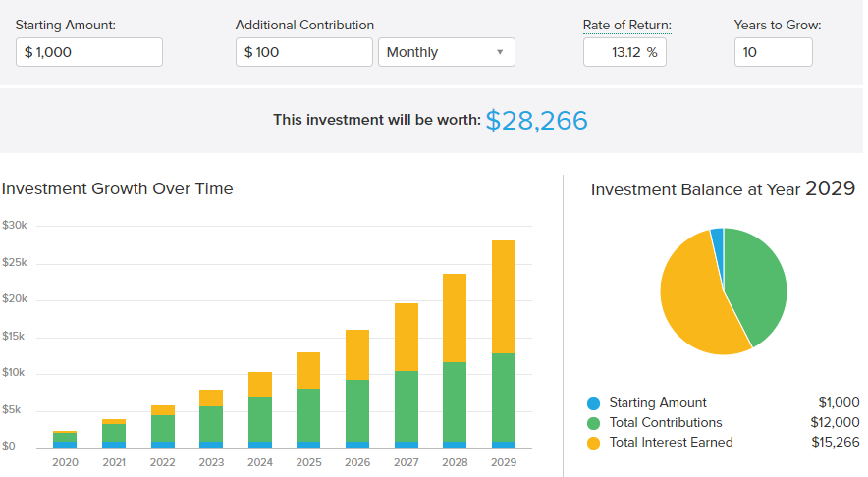Click the Additional Contribution amount field
Viewport: 868px width, 477px height.
tap(303, 52)
